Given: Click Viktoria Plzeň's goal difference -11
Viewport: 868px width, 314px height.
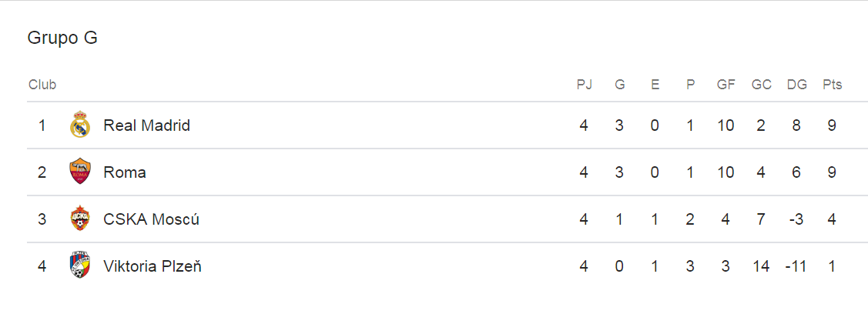Looking at the screenshot, I should click(x=796, y=266).
